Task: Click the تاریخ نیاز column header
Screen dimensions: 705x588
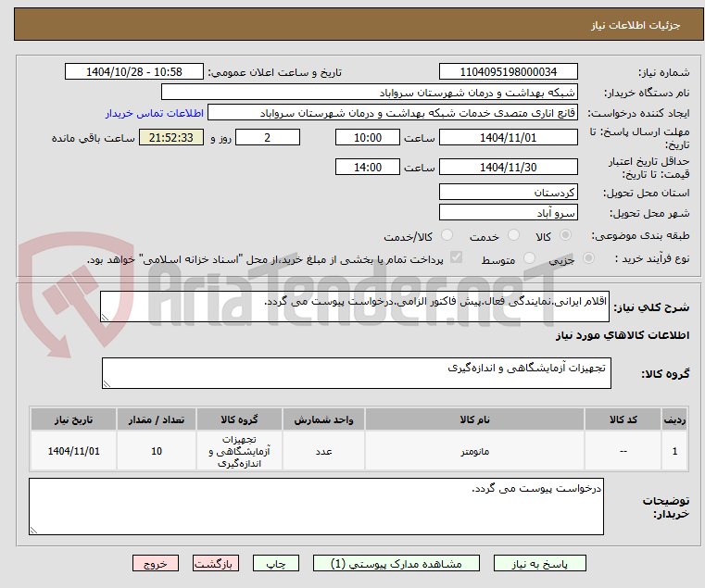Action: (x=74, y=419)
